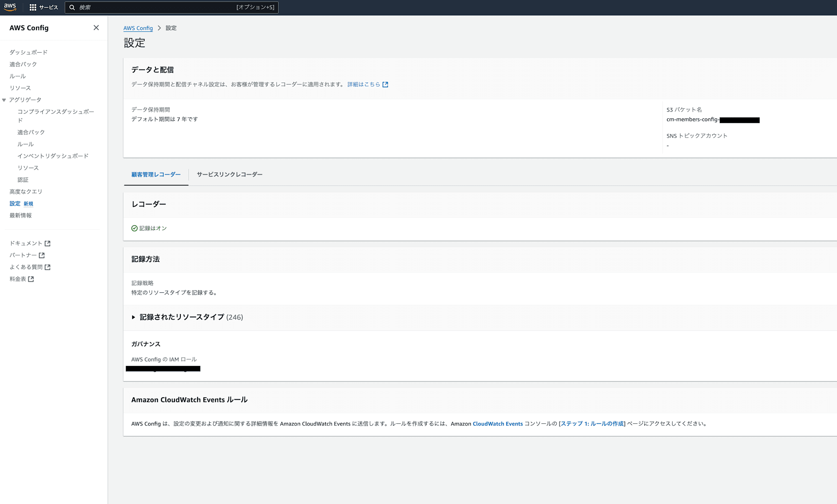Click into the top search field
This screenshot has height=504, width=837.
pos(172,8)
